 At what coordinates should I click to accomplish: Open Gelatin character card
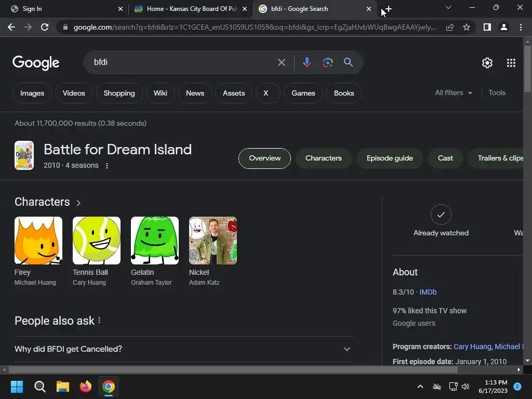click(155, 251)
